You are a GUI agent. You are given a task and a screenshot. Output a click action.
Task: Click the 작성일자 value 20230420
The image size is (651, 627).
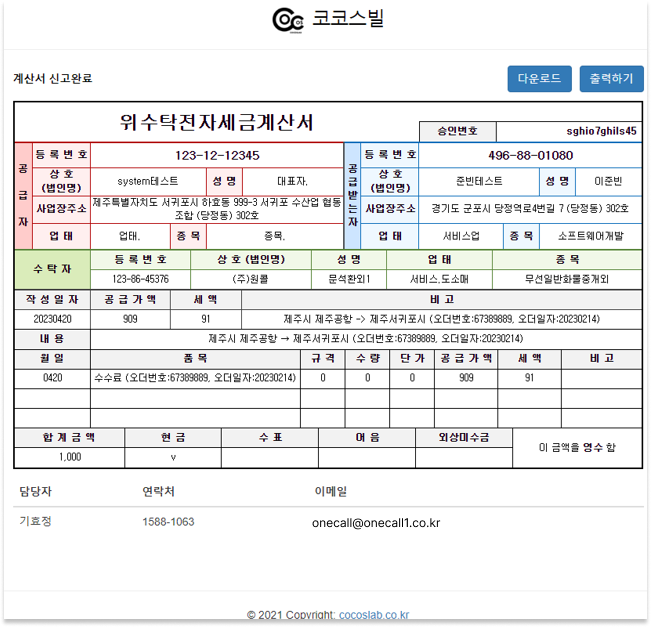point(53,319)
